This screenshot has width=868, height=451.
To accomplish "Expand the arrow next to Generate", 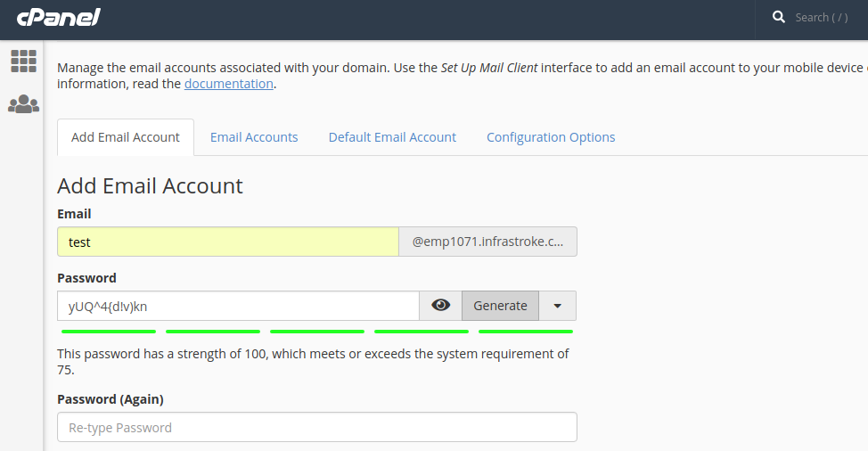I will pos(558,306).
